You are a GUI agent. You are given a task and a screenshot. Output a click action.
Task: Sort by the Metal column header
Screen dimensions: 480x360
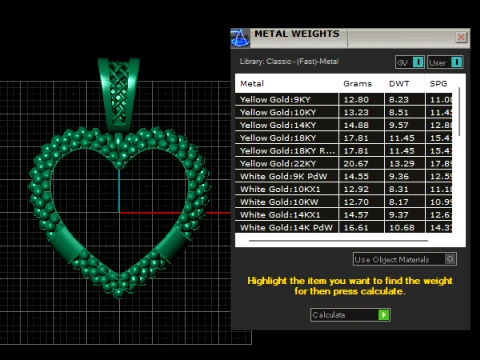[x=252, y=84]
